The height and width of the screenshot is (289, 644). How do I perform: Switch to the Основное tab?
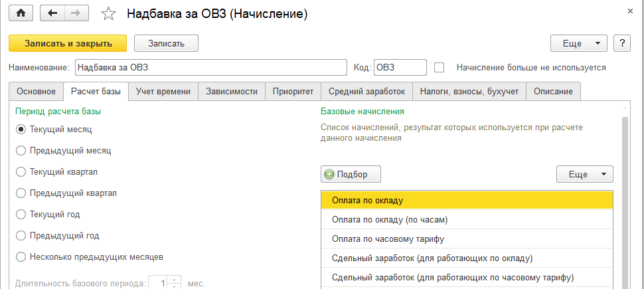36,91
